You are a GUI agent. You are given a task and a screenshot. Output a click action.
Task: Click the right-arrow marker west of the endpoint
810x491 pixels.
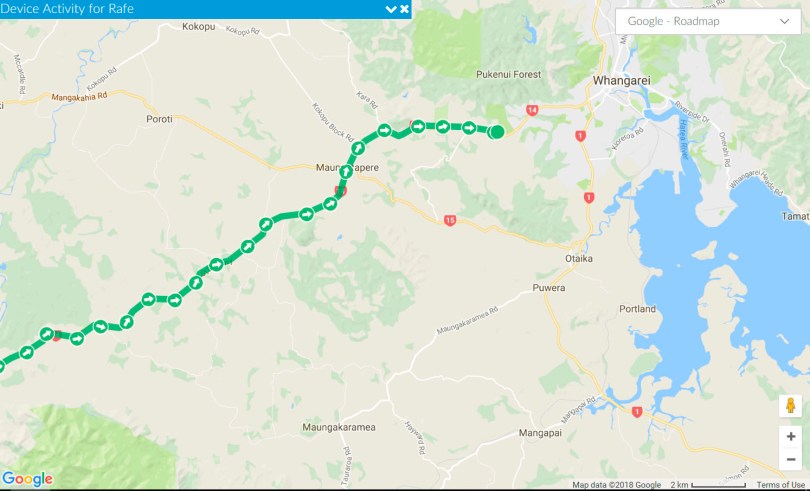coord(469,128)
